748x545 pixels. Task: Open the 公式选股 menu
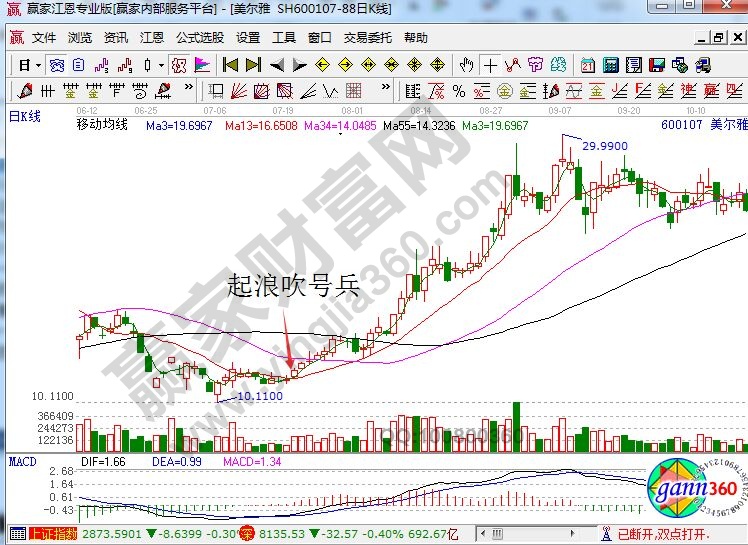(200, 38)
